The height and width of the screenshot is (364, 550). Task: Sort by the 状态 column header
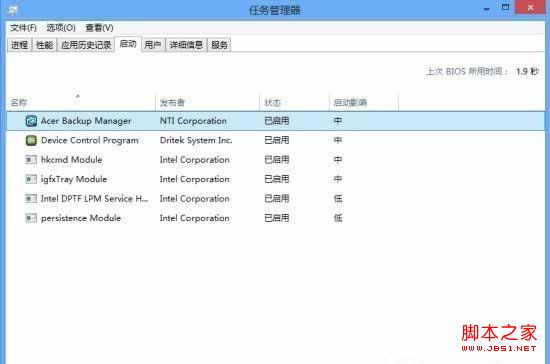pos(294,102)
